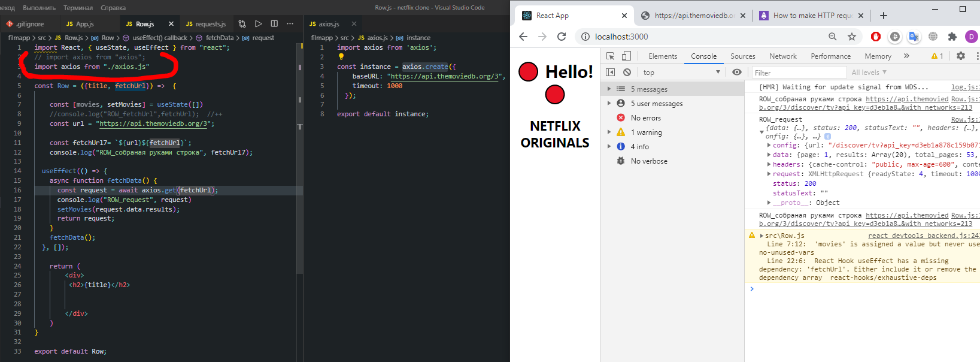Image resolution: width=980 pixels, height=362 pixels.
Task: Expand the 'headers' object property
Action: pyautogui.click(x=769, y=164)
